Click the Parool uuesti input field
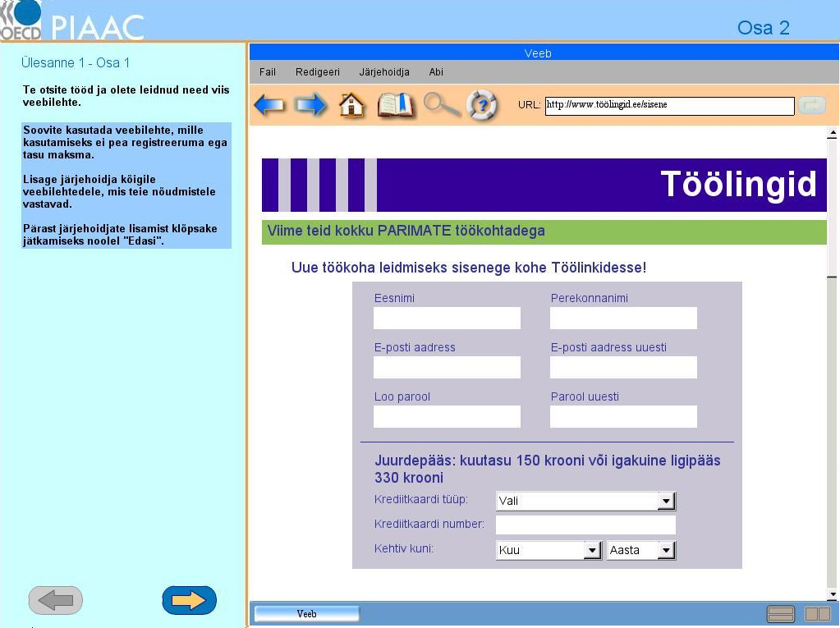This screenshot has width=840, height=628. (x=623, y=416)
